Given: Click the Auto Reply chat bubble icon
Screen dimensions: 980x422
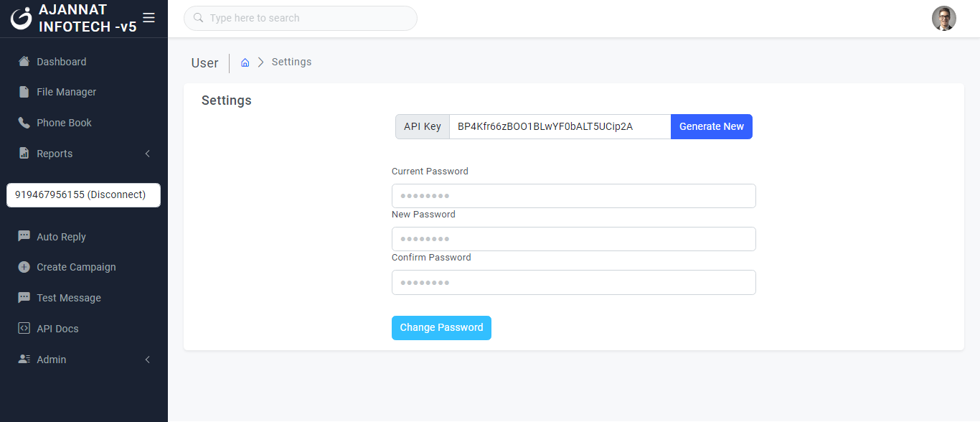Looking at the screenshot, I should pos(24,236).
